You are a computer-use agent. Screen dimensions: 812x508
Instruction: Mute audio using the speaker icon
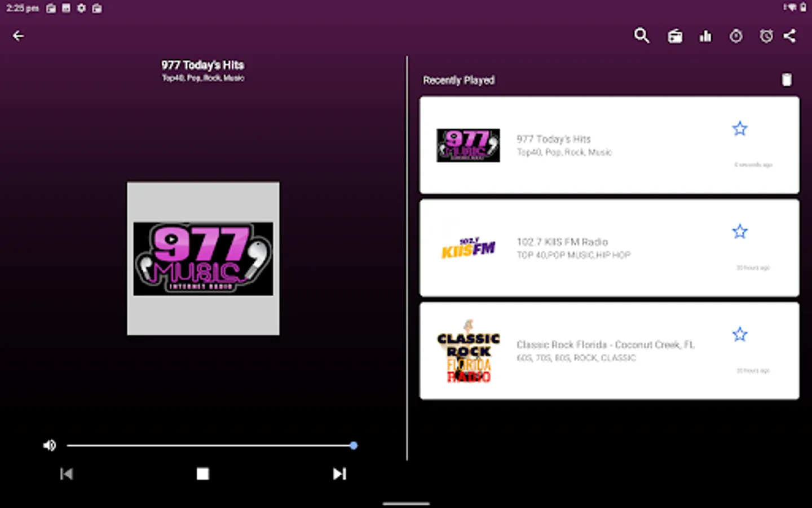point(50,445)
